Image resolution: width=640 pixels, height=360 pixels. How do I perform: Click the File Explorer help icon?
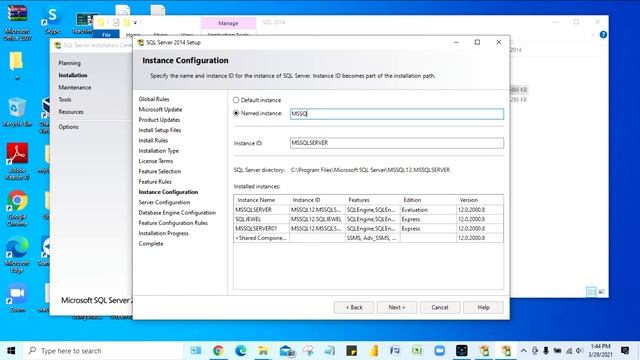[603, 35]
